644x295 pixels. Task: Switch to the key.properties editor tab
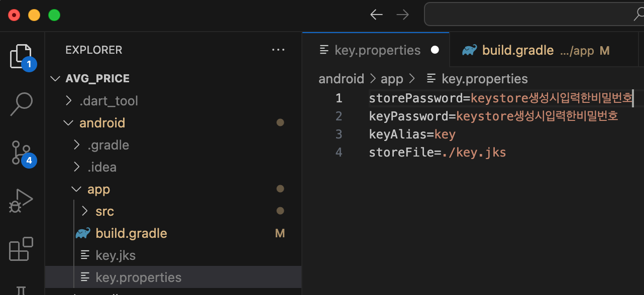pos(376,50)
